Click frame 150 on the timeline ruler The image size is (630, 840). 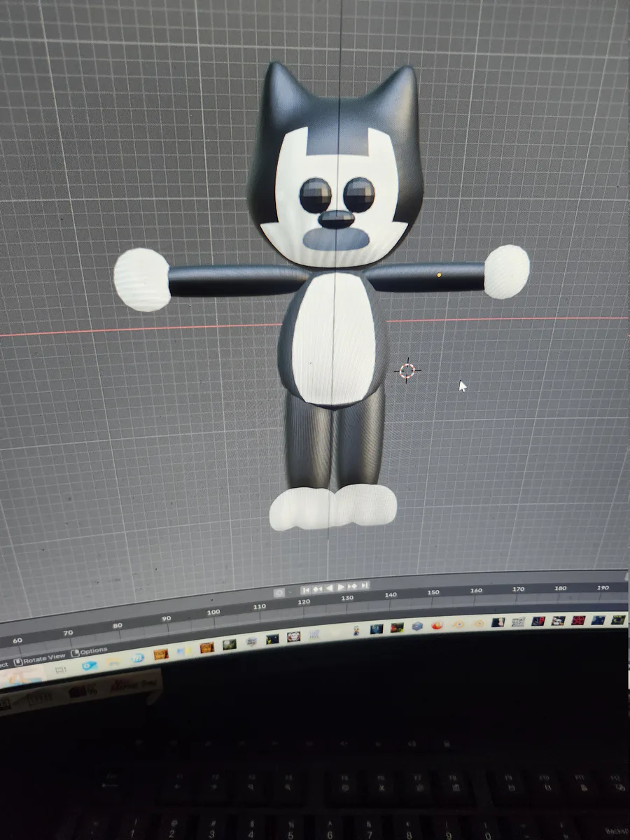(x=433, y=592)
